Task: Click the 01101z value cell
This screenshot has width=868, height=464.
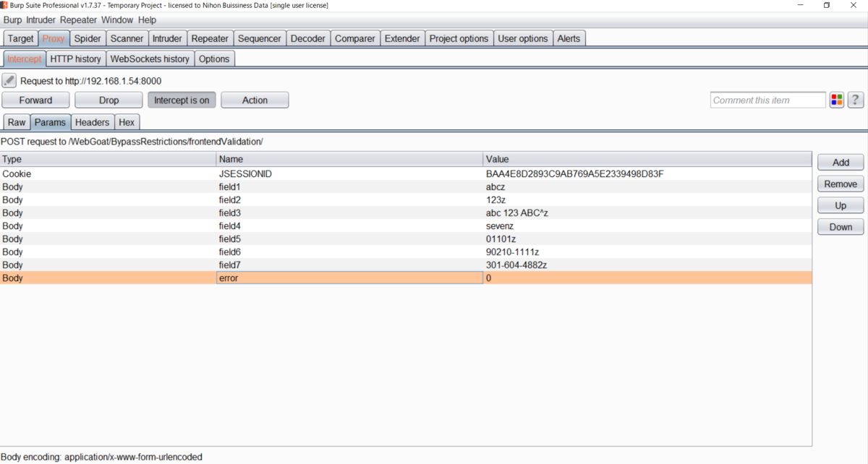Action: coord(647,239)
